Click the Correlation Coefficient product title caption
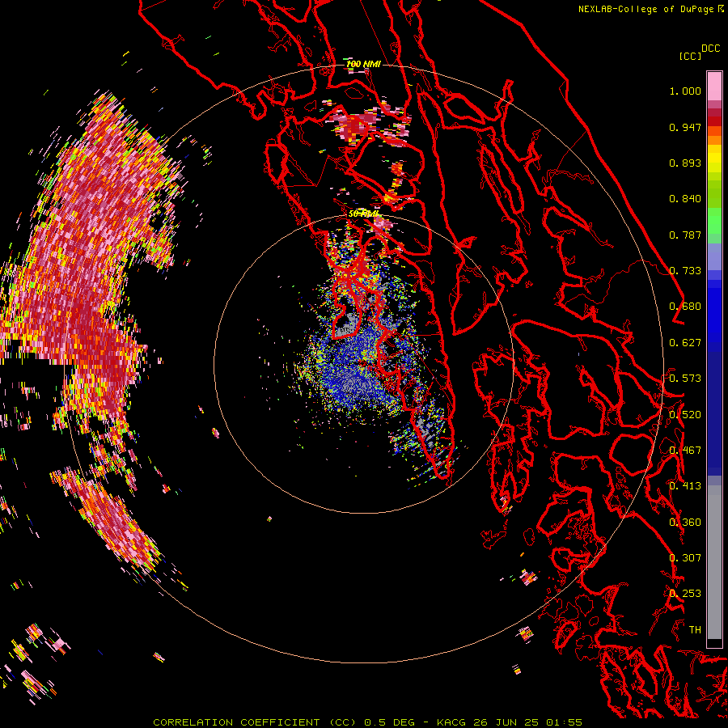The image size is (728, 728). (367, 722)
